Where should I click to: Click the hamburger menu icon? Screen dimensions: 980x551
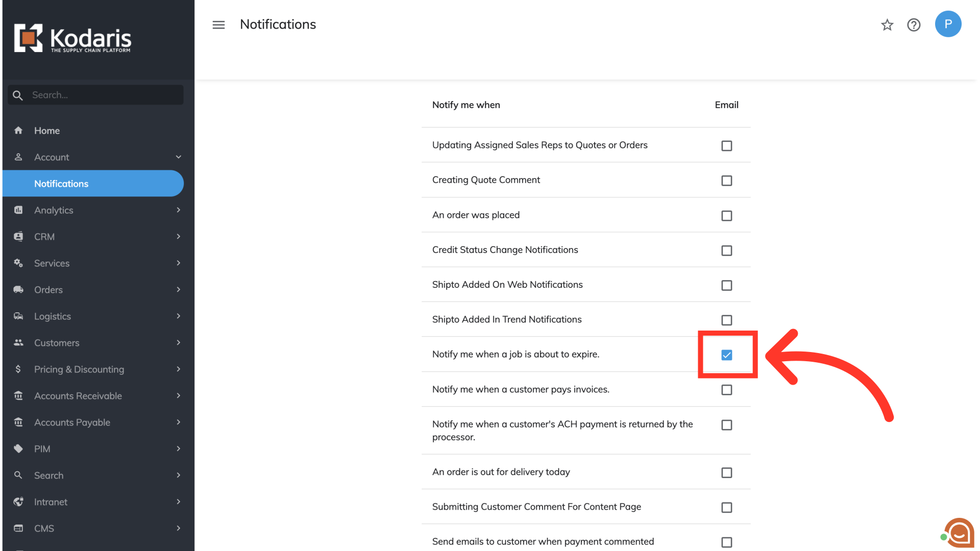tap(218, 24)
